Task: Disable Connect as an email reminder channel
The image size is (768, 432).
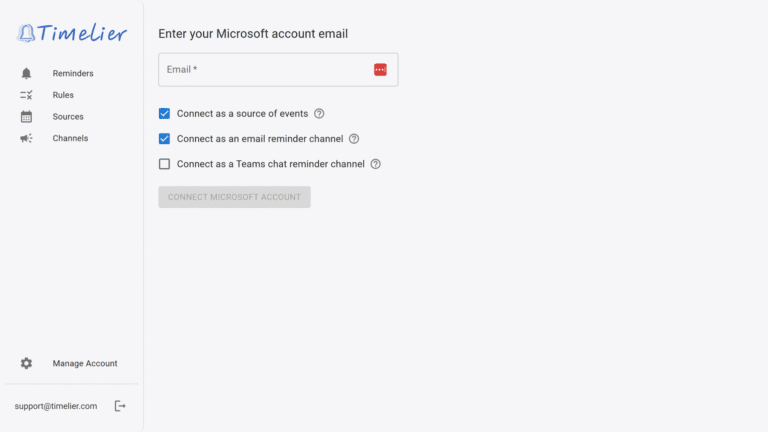Action: point(165,139)
